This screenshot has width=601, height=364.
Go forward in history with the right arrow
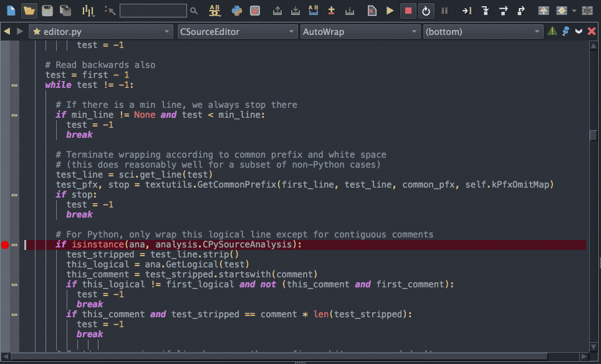19,31
